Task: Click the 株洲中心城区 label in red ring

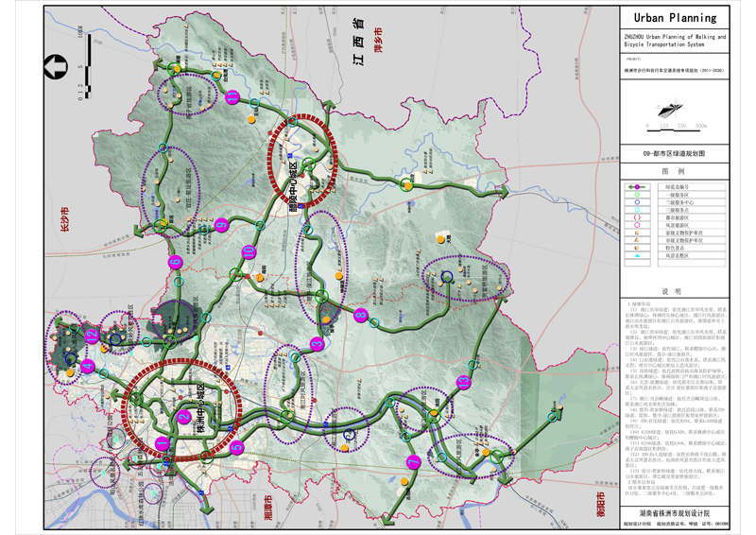Action: 198,408
